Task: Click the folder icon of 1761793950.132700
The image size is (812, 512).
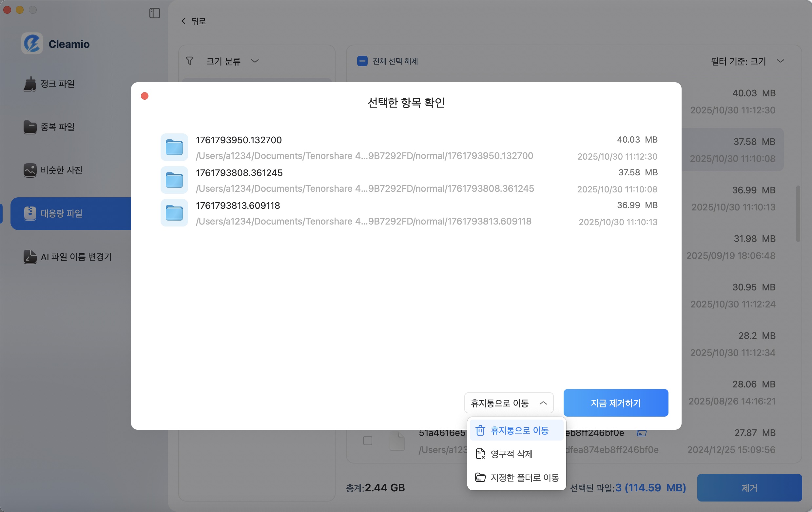Action: pos(174,147)
